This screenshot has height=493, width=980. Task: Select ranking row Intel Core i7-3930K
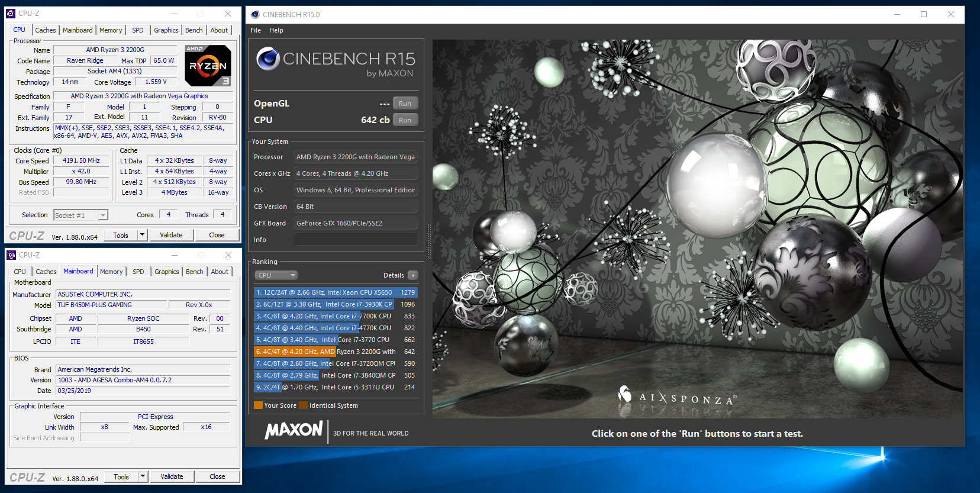pyautogui.click(x=336, y=304)
